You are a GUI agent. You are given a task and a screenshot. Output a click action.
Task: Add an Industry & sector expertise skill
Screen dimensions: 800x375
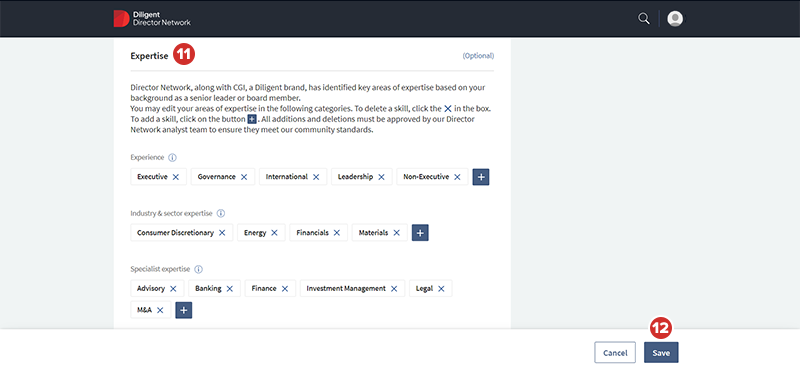click(x=420, y=233)
